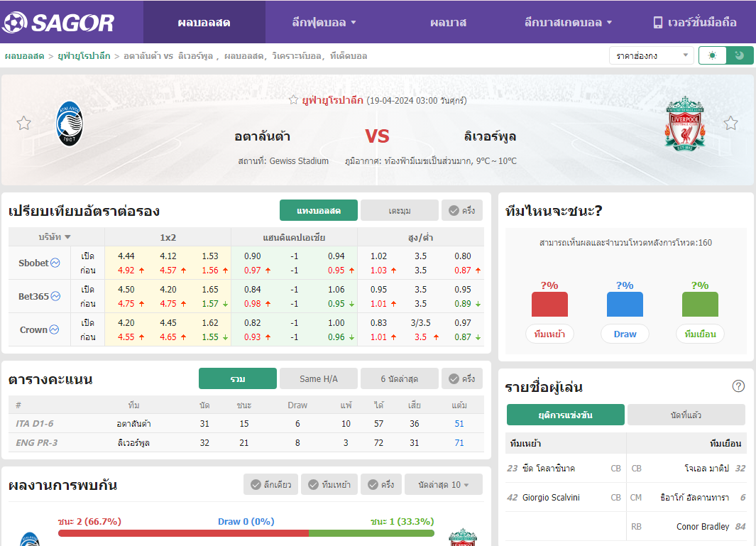Toggle ครึ่ง checkbox in standings table
756x546 pixels.
pos(462,378)
